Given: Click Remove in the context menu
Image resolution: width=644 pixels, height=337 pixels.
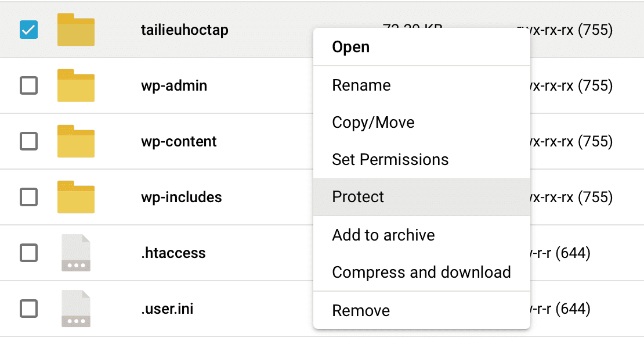Looking at the screenshot, I should click(x=361, y=310).
